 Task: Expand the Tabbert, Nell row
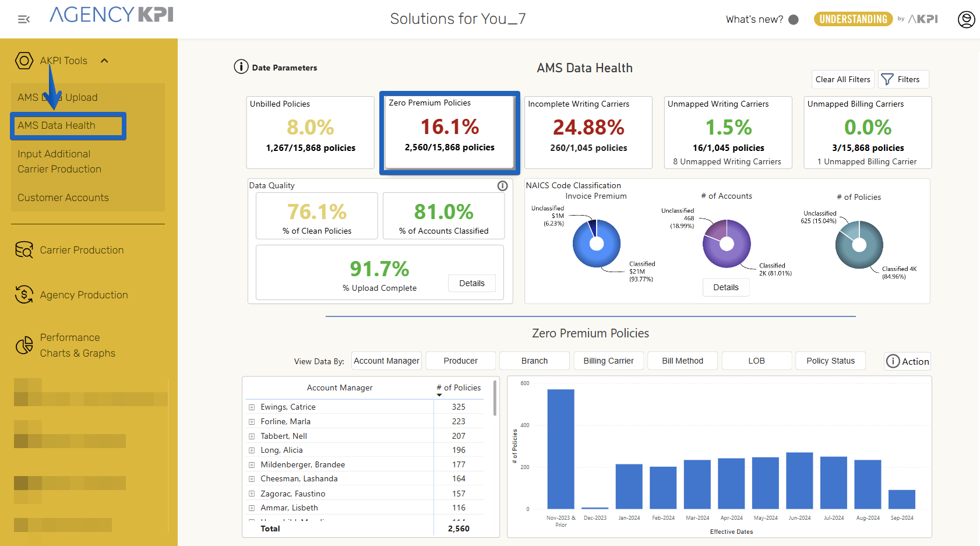pyautogui.click(x=252, y=436)
